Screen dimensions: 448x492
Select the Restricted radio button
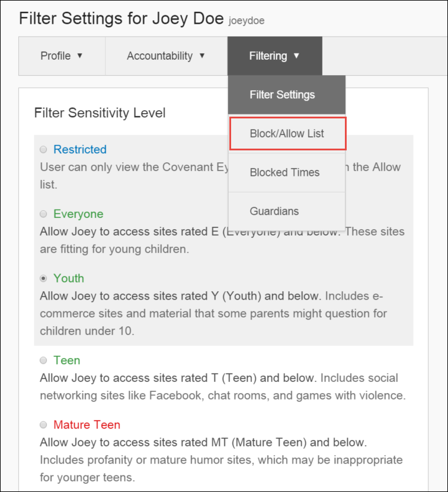tap(43, 149)
